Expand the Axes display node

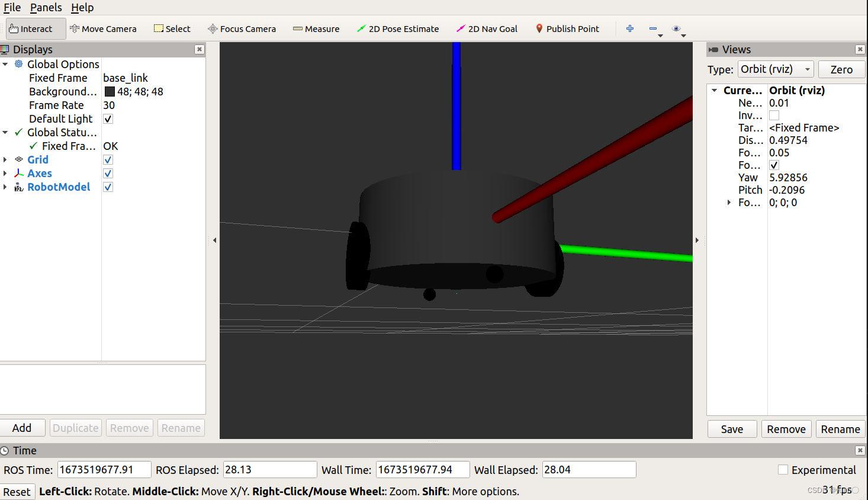tap(5, 173)
